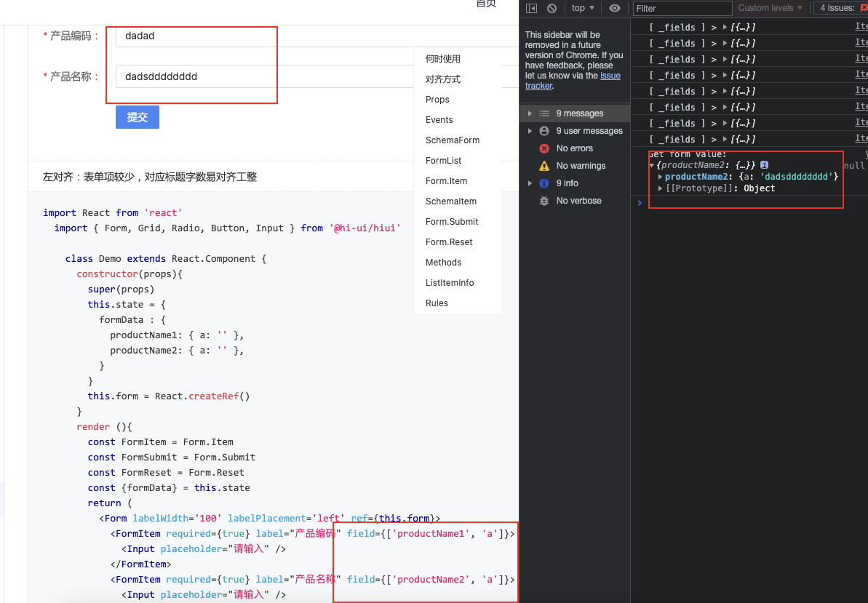Expand the 9 messages group
868x603 pixels.
tap(530, 113)
